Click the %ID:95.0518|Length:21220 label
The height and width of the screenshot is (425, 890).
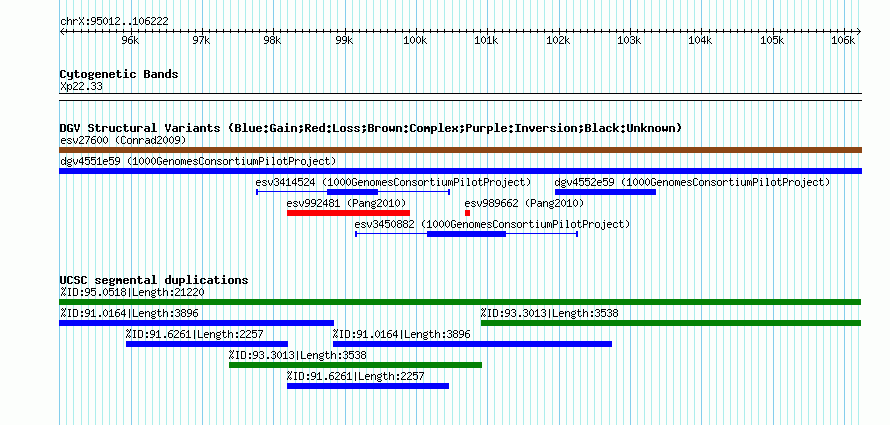132,292
